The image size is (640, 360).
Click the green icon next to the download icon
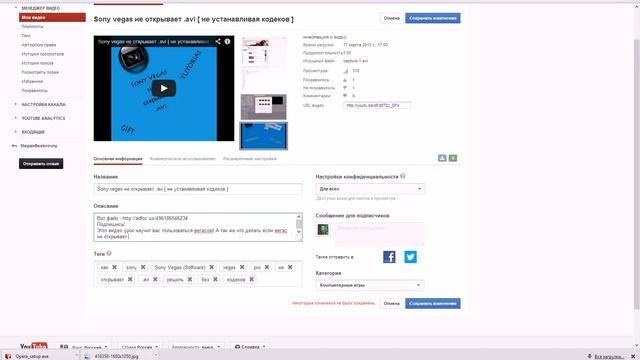tap(453, 158)
